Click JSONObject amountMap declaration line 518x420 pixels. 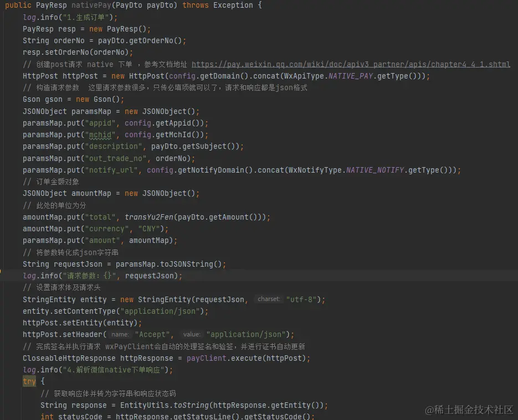(x=111, y=193)
